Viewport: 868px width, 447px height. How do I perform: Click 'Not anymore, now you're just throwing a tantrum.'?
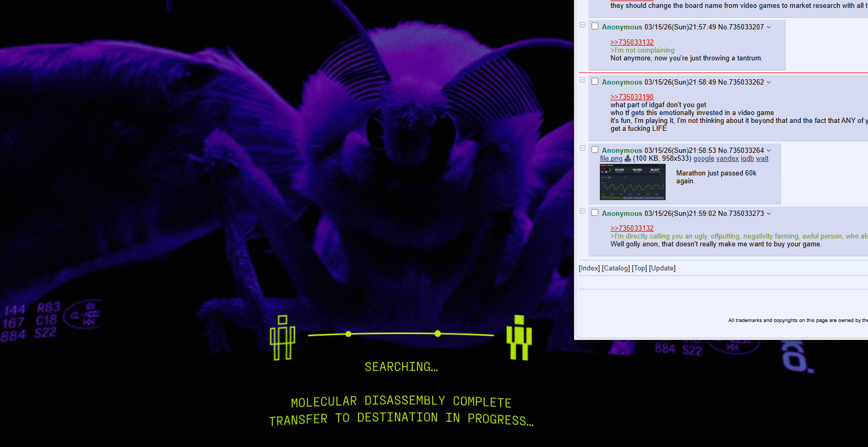click(687, 58)
